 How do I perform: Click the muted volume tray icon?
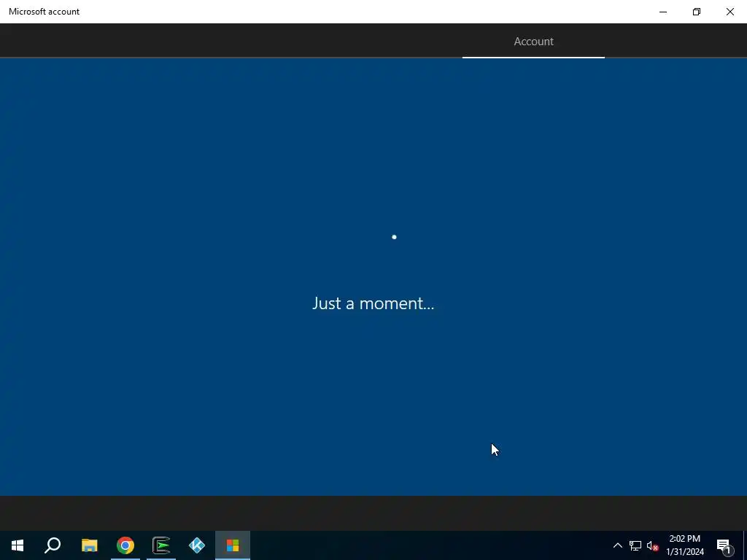(652, 545)
